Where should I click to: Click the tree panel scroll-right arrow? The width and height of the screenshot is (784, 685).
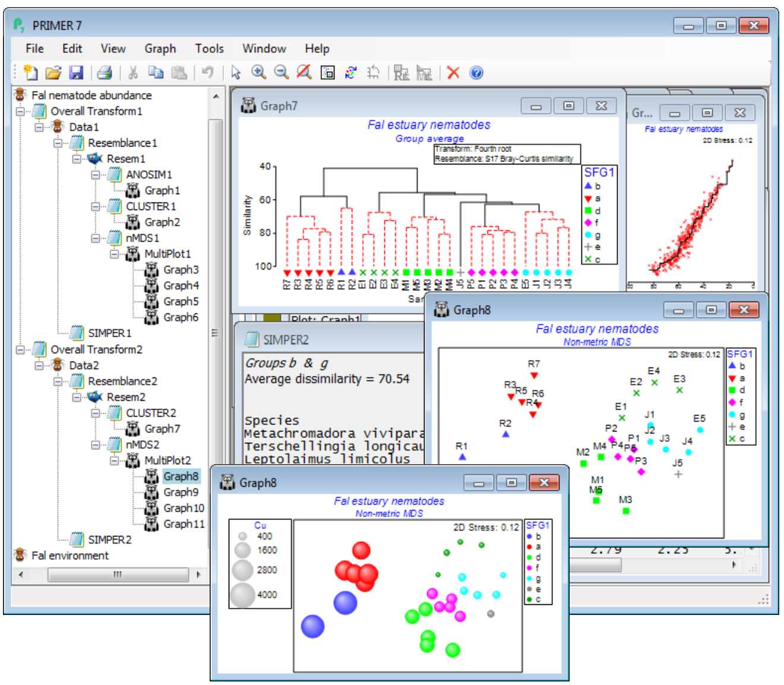point(198,575)
